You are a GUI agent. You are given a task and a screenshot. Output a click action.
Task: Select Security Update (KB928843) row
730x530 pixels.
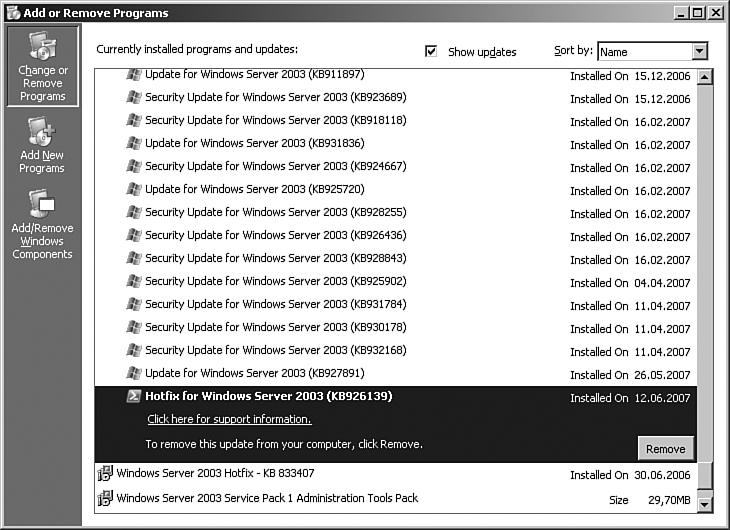[x=396, y=258]
